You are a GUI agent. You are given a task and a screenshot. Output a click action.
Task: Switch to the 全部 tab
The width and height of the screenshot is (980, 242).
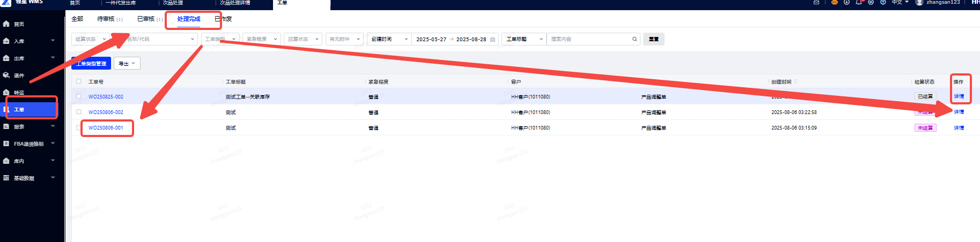77,19
